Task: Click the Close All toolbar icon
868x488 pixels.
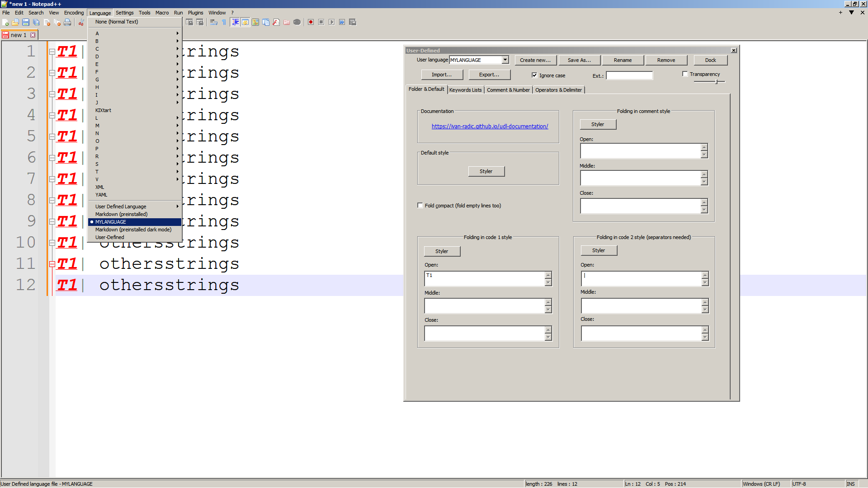Action: (57, 22)
